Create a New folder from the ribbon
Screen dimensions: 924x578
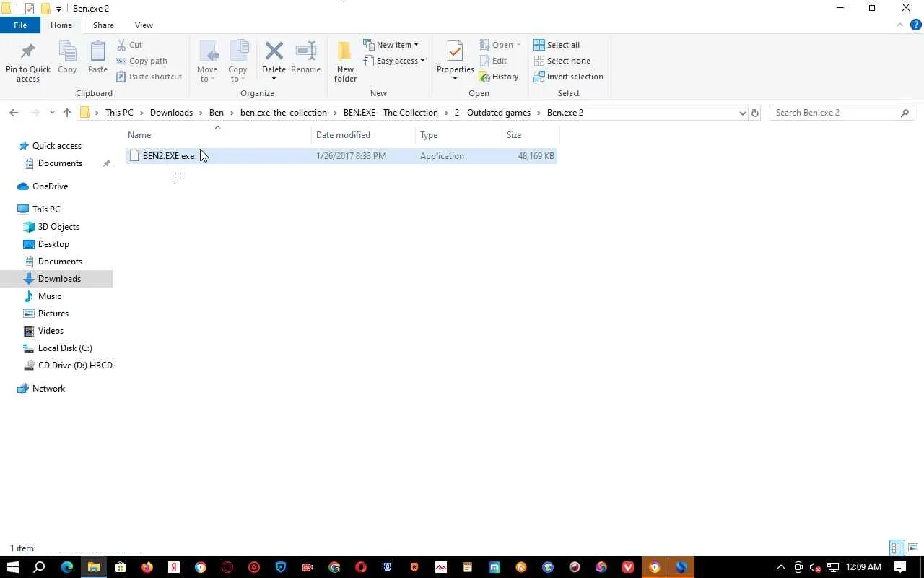point(345,61)
